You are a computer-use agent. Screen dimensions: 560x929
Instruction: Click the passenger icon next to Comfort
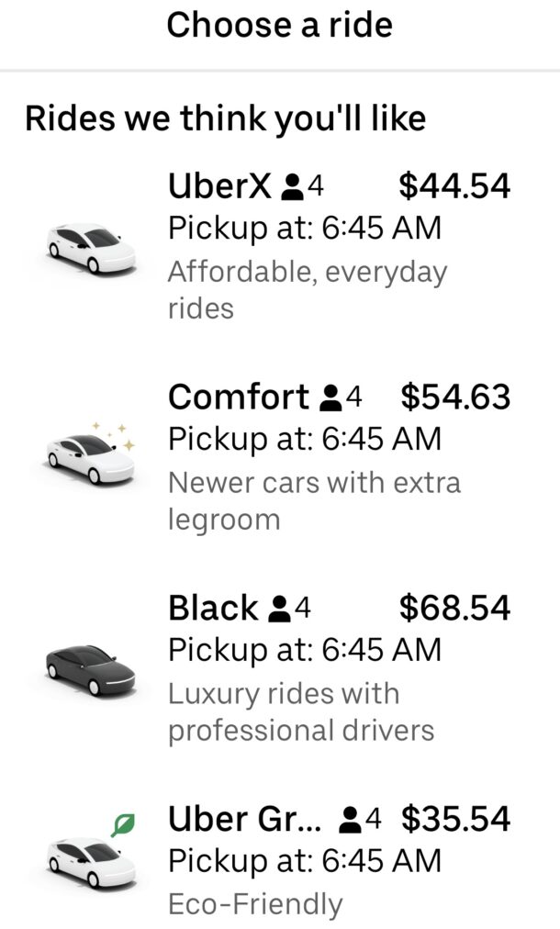pyautogui.click(x=330, y=397)
